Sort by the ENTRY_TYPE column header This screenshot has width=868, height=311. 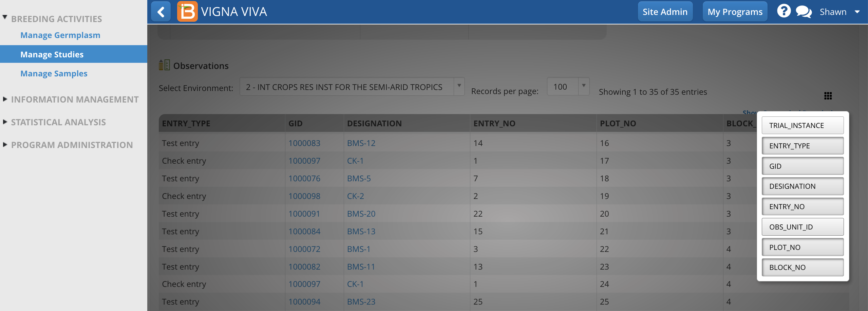(222, 123)
